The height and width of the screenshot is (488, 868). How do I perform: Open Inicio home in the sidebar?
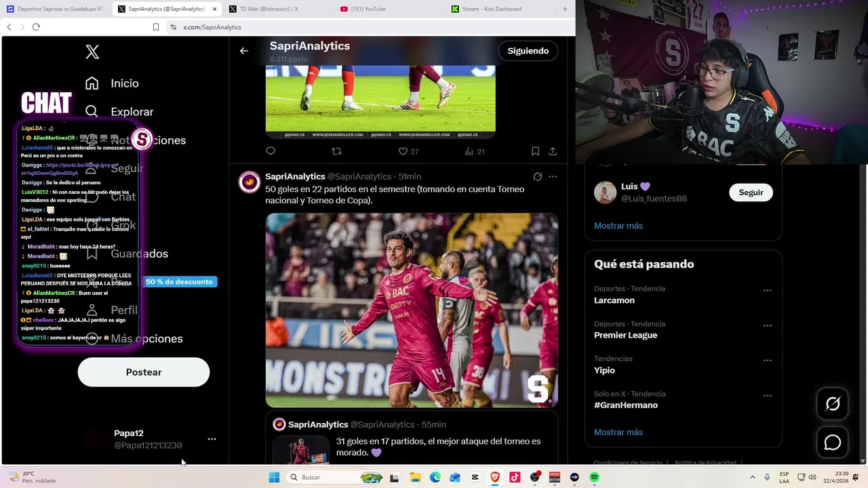click(112, 83)
